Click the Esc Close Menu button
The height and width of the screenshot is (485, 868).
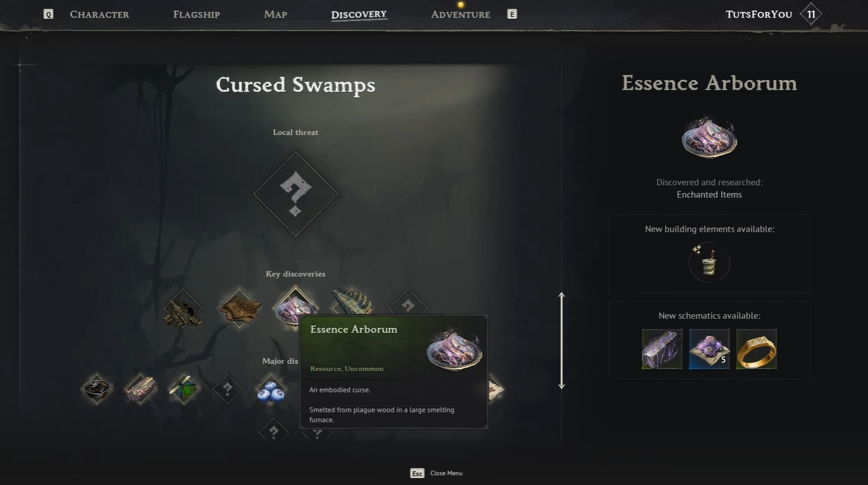[x=437, y=473]
